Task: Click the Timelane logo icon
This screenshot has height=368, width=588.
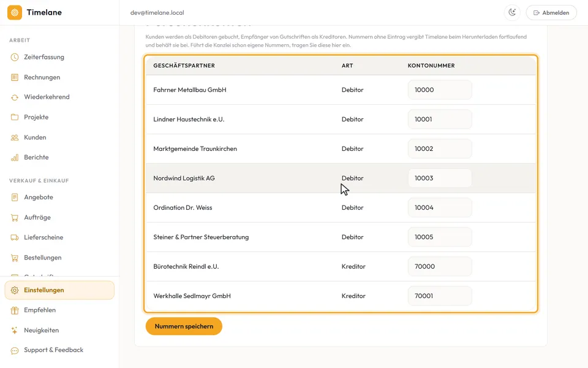Action: [15, 12]
